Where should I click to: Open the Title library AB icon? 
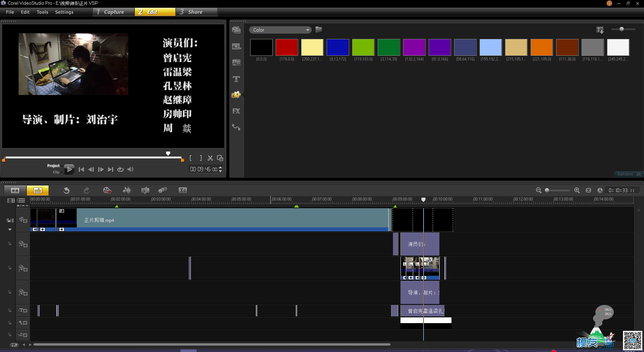(x=236, y=62)
